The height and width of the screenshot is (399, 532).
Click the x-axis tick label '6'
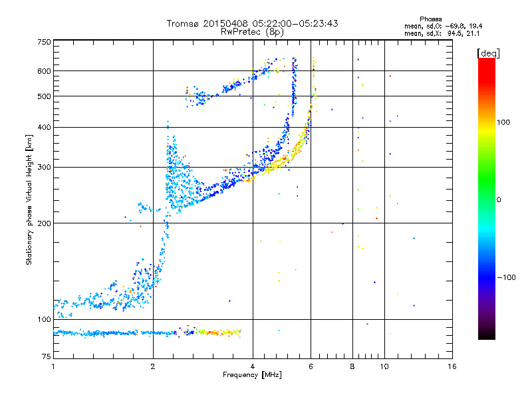coord(311,366)
